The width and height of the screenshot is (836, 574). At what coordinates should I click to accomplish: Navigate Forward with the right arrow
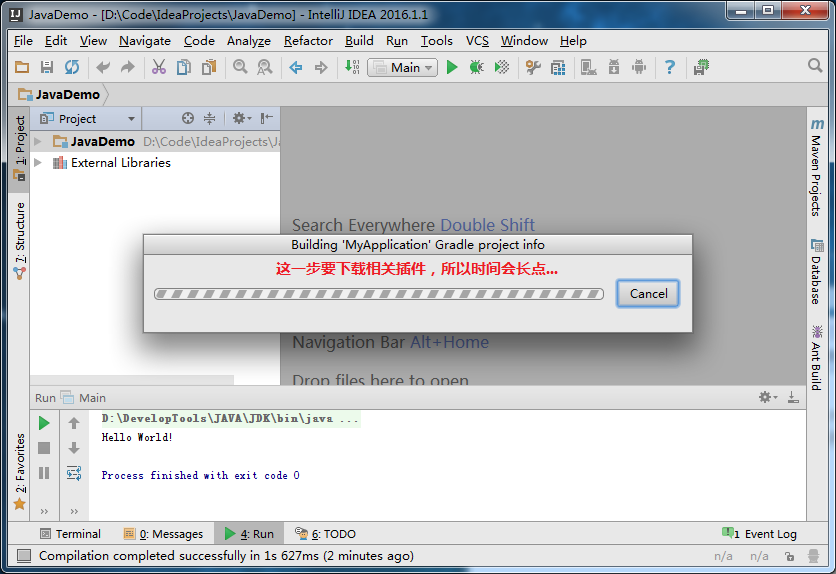(x=321, y=67)
